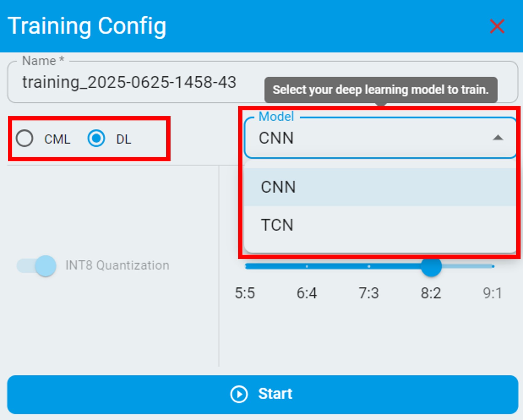Viewport: 523px width, 420px height.
Task: Set the split ratio slider to 6:4
Action: 307,266
